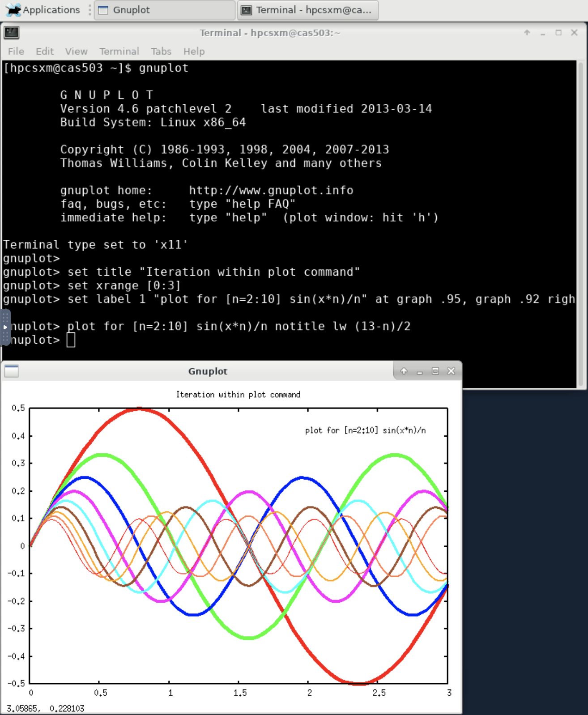The height and width of the screenshot is (715, 588).
Task: Click the Gnuplot window menu icon
Action: pyautogui.click(x=11, y=371)
